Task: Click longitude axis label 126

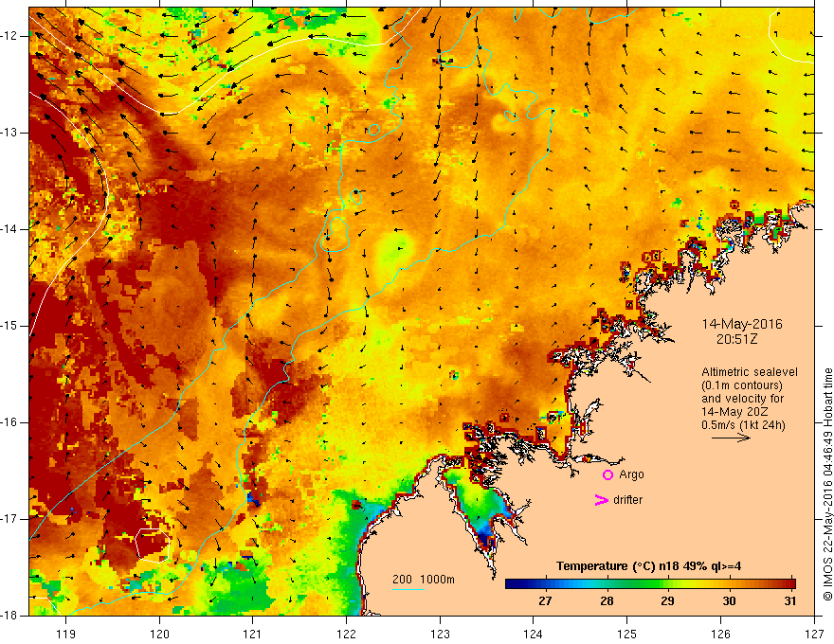Action: (x=720, y=634)
